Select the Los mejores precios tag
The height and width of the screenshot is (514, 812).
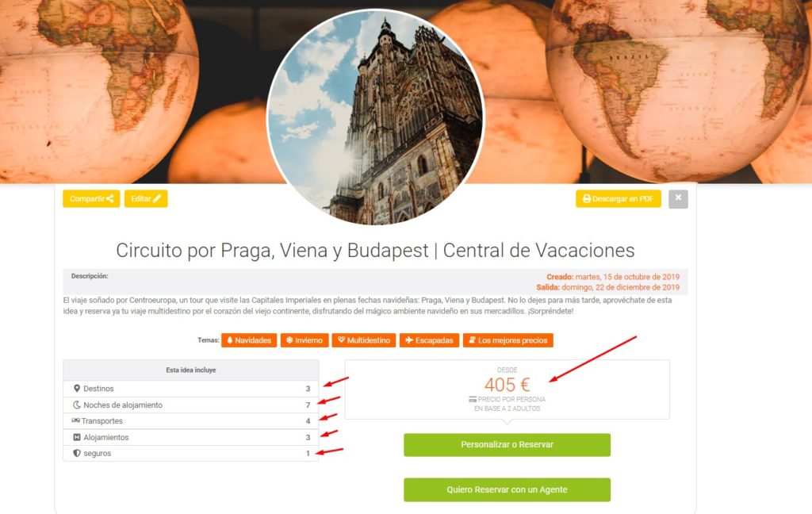pos(508,340)
